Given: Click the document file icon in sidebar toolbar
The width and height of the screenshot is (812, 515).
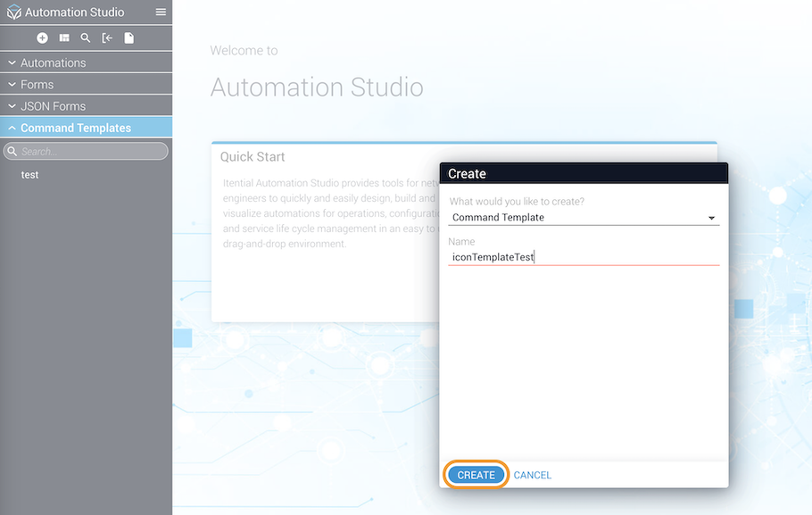Looking at the screenshot, I should pos(129,37).
